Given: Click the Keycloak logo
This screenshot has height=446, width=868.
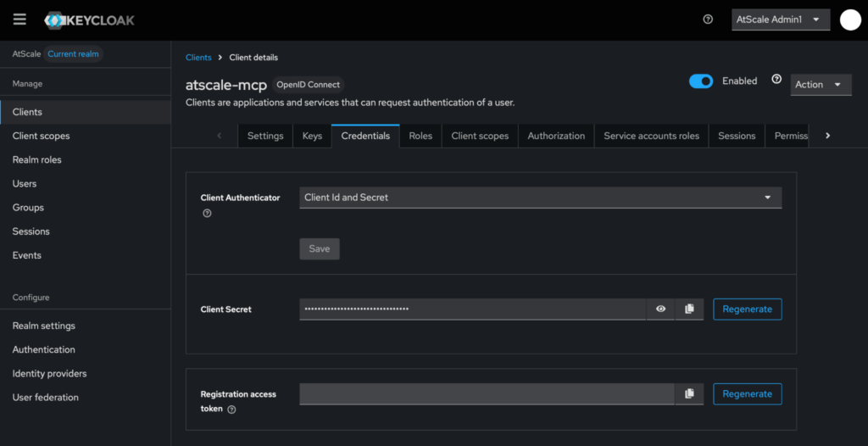Looking at the screenshot, I should pos(89,20).
